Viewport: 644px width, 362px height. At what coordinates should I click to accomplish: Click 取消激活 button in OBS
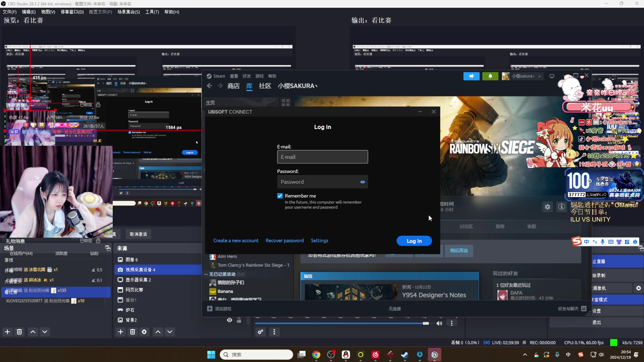point(139,234)
